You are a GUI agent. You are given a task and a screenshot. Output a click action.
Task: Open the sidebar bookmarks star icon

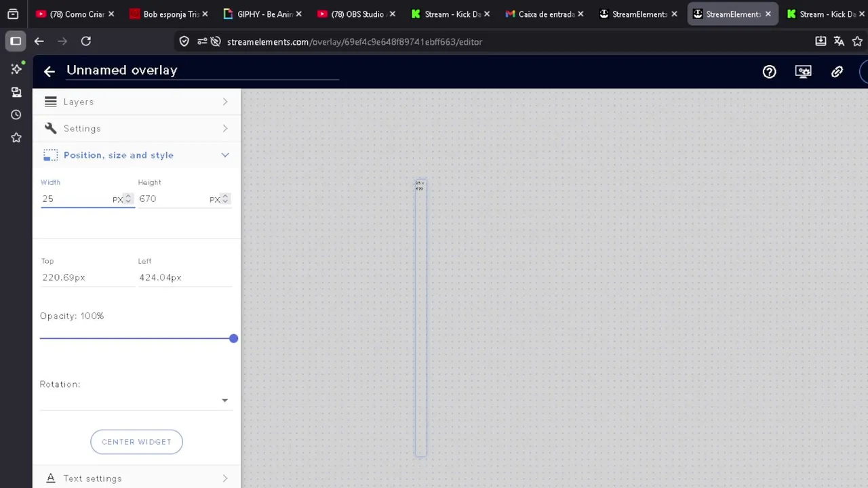pyautogui.click(x=16, y=138)
